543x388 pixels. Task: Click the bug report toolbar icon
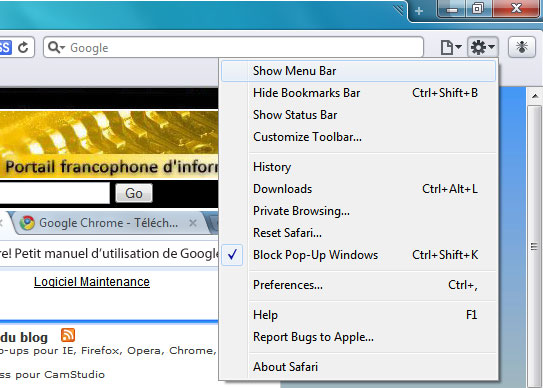click(522, 47)
